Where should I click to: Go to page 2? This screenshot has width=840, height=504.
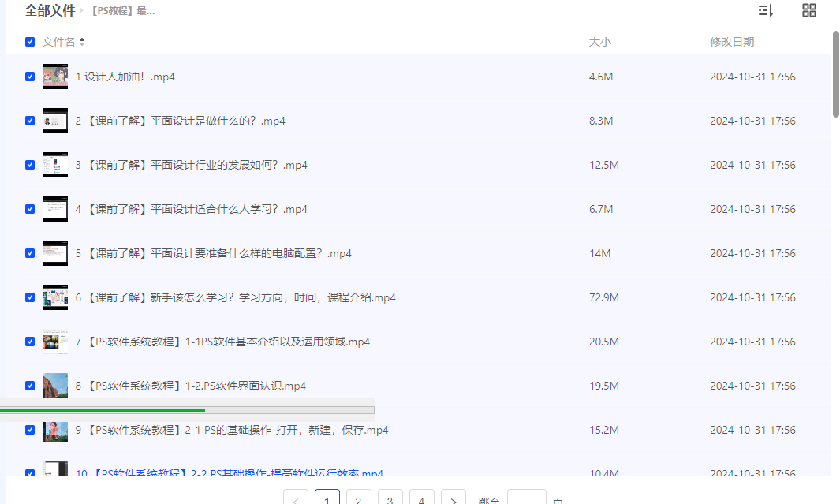pos(358,497)
